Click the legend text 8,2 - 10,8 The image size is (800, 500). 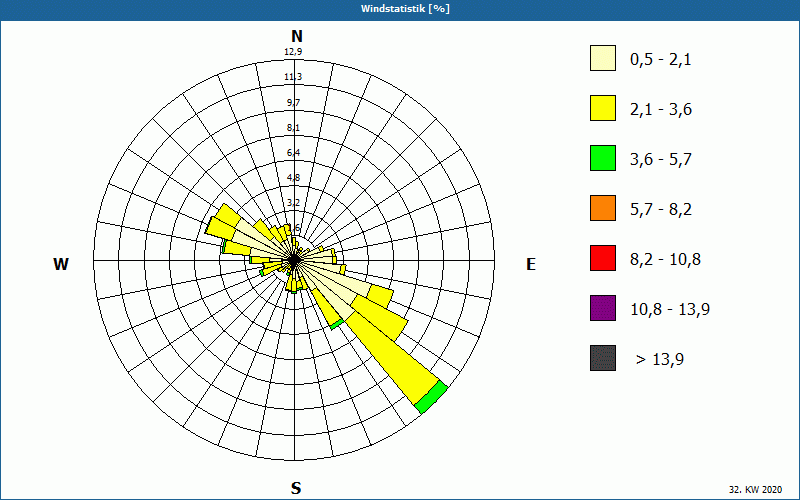click(665, 260)
